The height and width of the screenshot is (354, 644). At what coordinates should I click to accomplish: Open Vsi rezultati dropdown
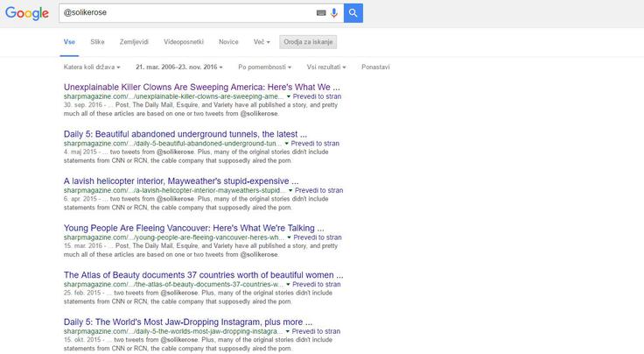(326, 67)
